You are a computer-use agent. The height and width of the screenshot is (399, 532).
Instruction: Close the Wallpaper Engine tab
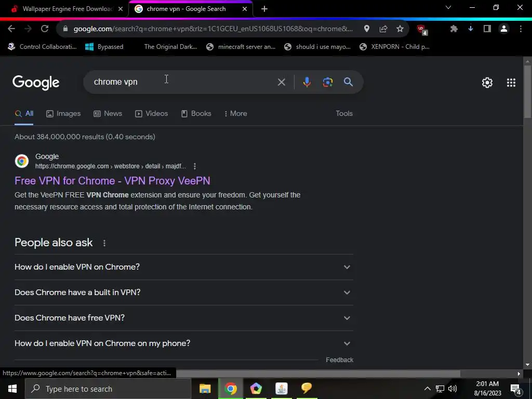click(121, 9)
